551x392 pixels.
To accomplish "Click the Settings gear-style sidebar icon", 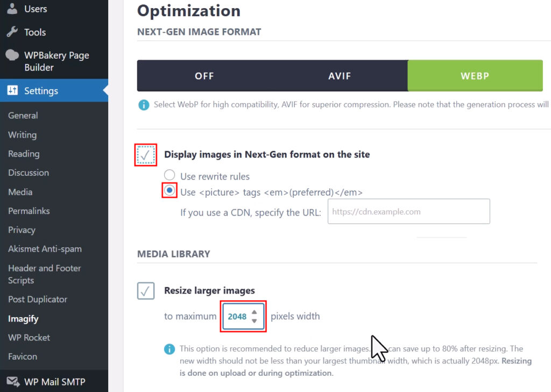I will (12, 90).
